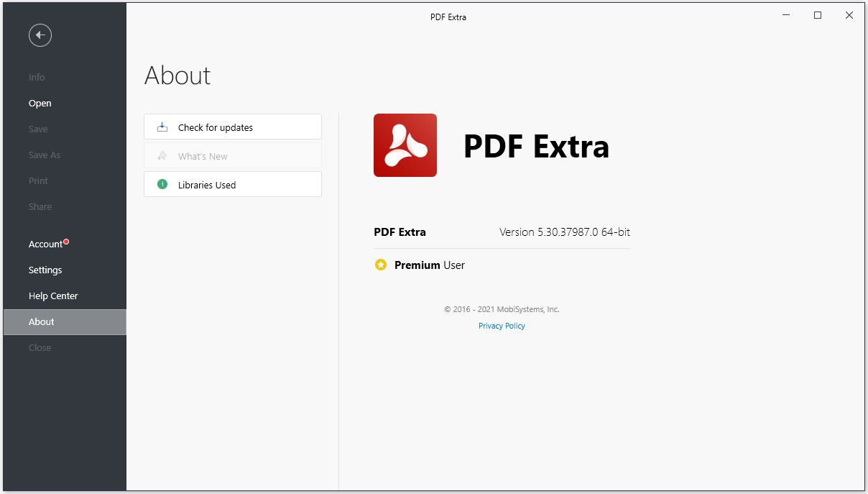Viewport: 868px width, 494px height.
Task: Open the Privacy Policy link
Action: 502,326
